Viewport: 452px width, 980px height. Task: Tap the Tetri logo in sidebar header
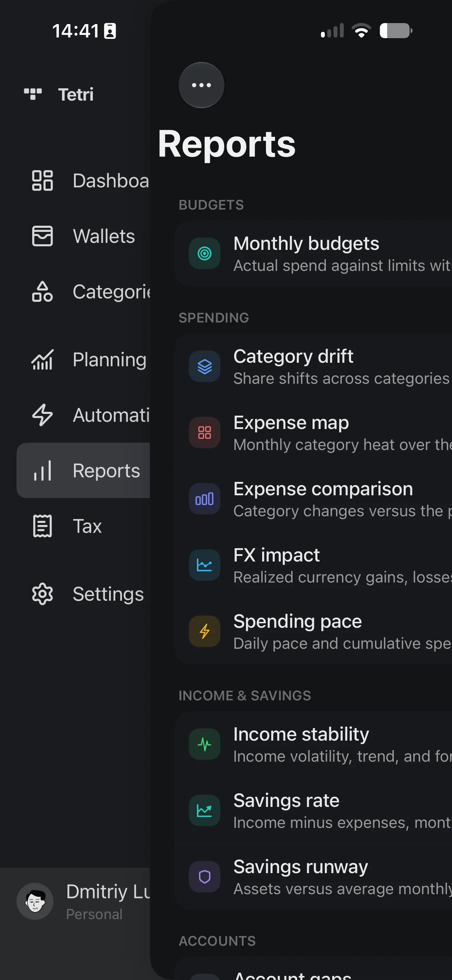click(33, 94)
